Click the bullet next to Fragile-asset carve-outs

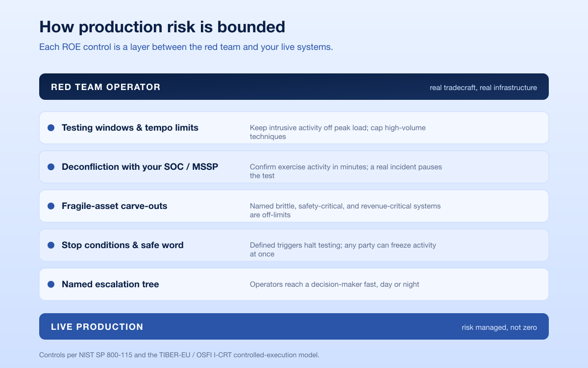(x=51, y=206)
